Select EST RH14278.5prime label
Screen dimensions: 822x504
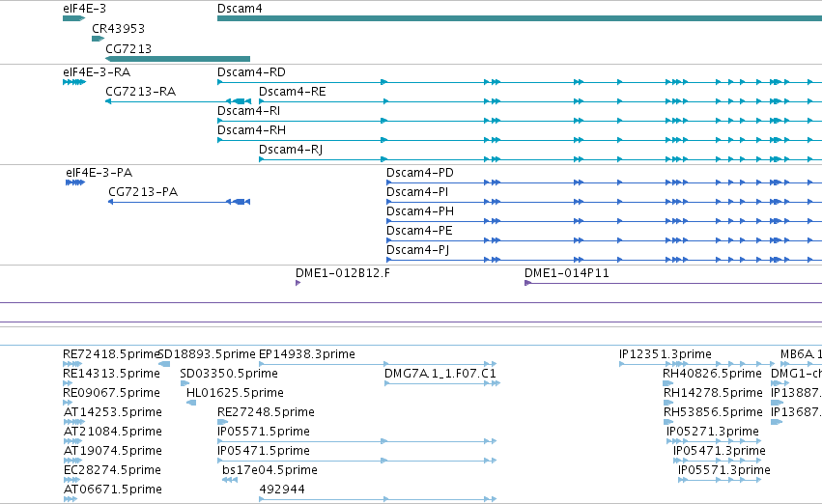[x=713, y=393]
